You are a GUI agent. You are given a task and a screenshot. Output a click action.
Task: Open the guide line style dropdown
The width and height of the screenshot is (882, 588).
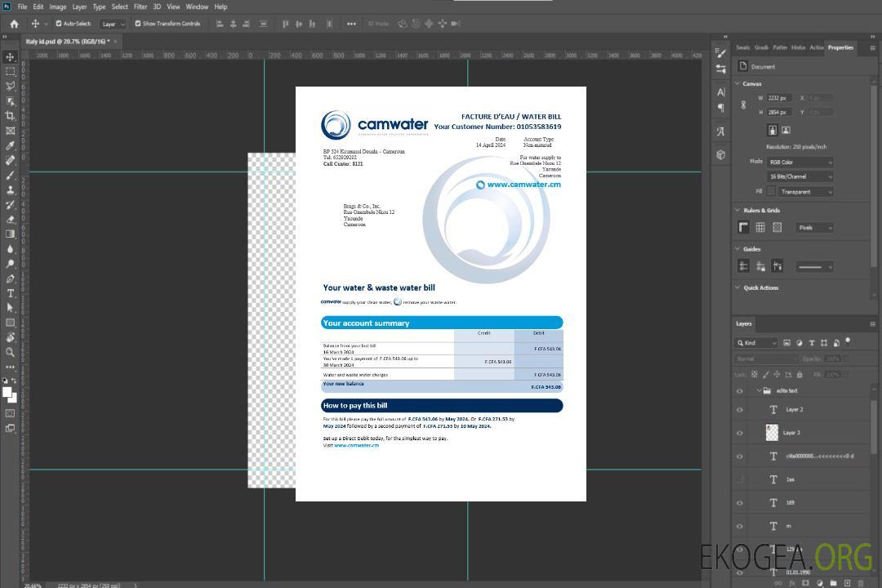(x=815, y=267)
